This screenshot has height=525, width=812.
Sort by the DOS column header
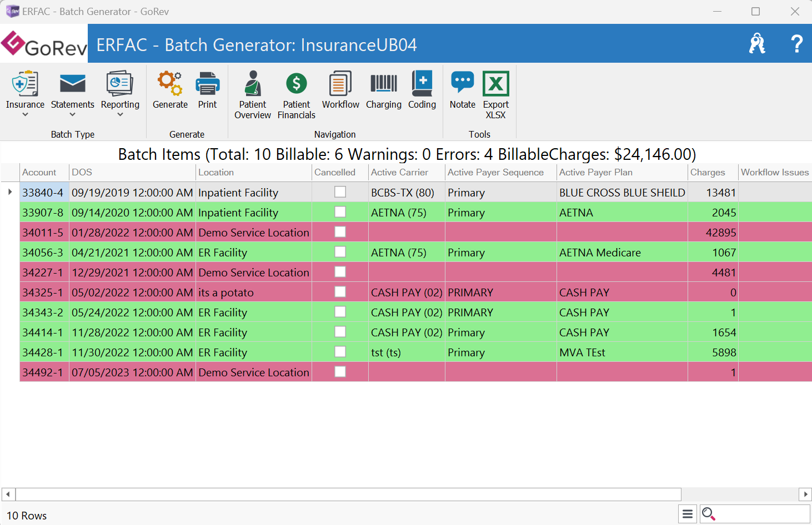coord(132,173)
